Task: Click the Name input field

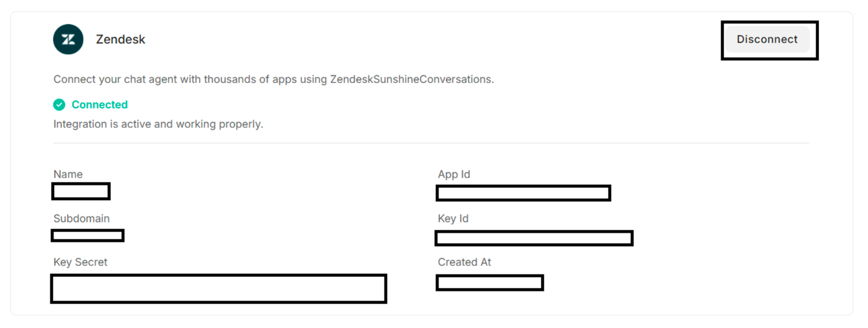Action: (x=81, y=192)
